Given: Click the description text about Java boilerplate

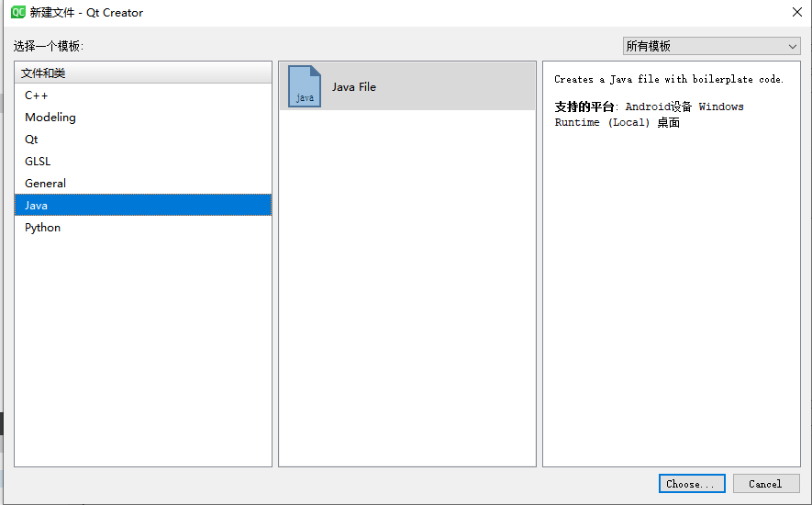Looking at the screenshot, I should pos(669,79).
